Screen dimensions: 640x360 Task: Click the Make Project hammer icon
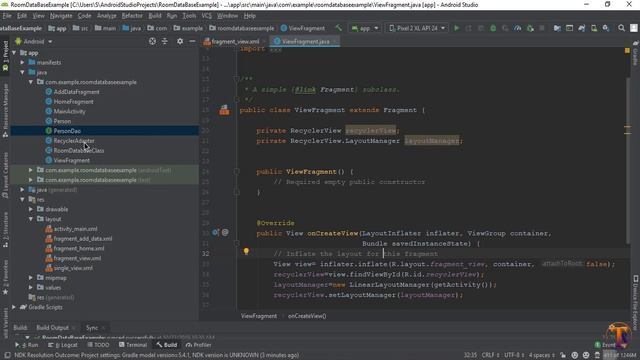coord(338,28)
